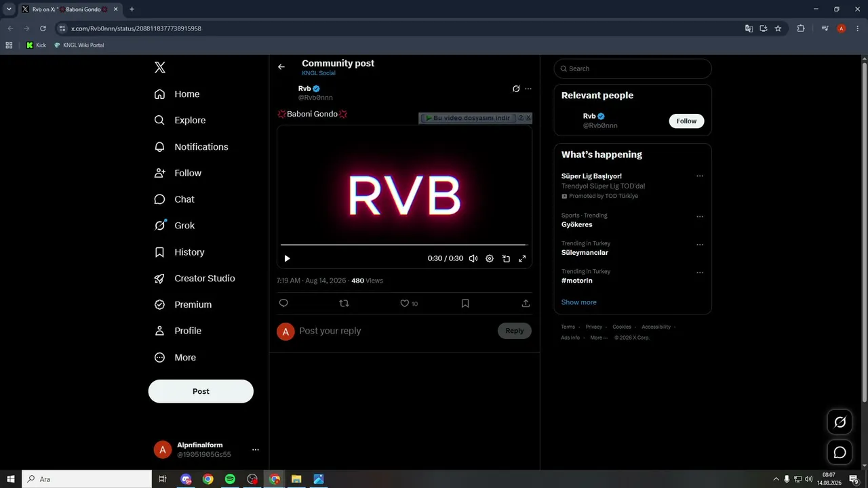Open Notifications in the sidebar
868x488 pixels.
[x=191, y=146]
